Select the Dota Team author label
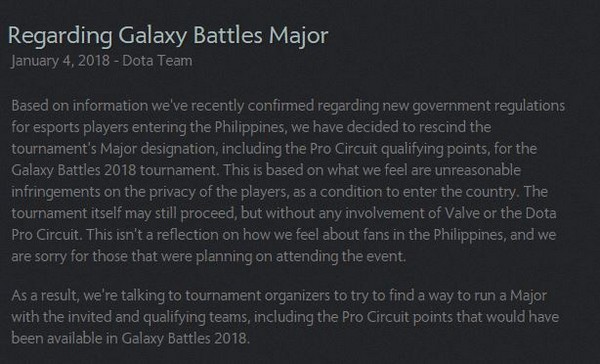The width and height of the screenshot is (600, 364). point(157,61)
